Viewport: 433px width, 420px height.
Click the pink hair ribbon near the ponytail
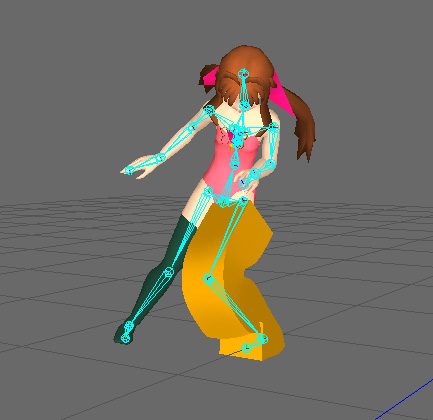282,93
